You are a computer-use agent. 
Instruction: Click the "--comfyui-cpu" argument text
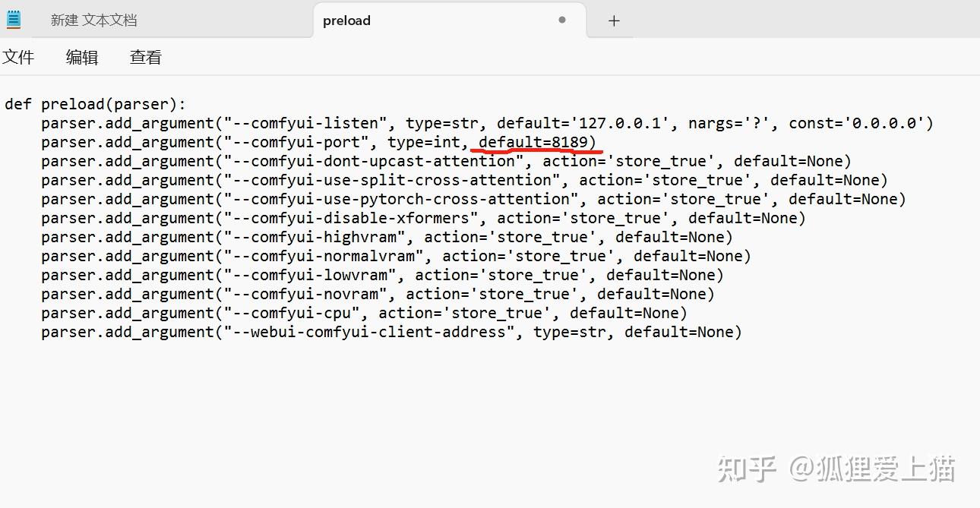pos(292,313)
